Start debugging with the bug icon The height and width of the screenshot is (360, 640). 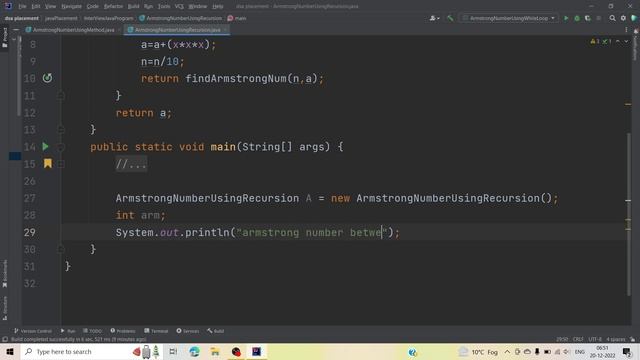[x=577, y=18]
